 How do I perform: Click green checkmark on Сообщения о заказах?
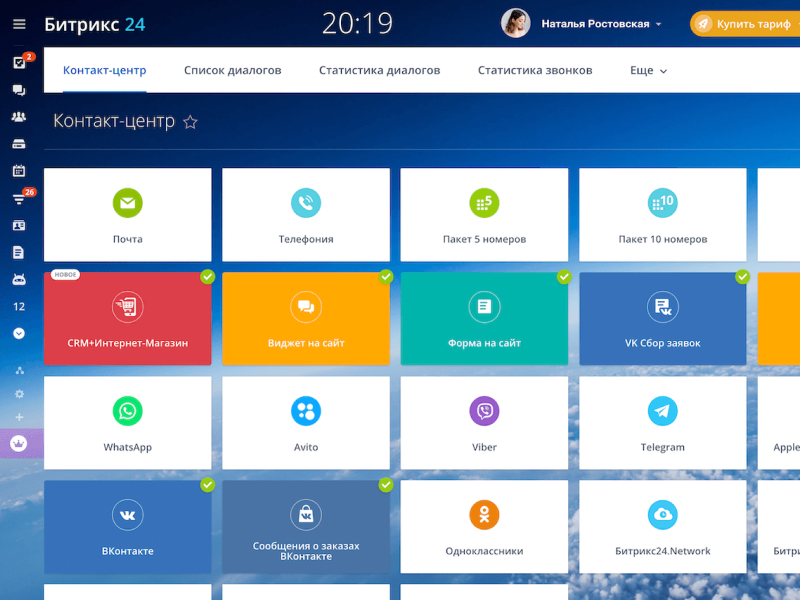point(386,485)
